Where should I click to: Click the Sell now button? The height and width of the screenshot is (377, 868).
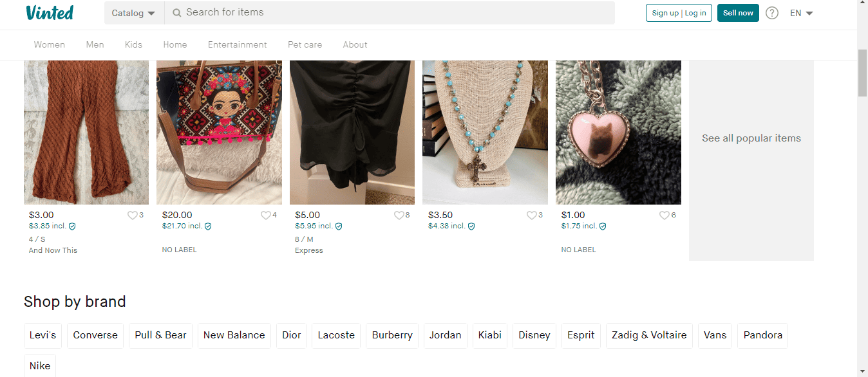coord(738,13)
